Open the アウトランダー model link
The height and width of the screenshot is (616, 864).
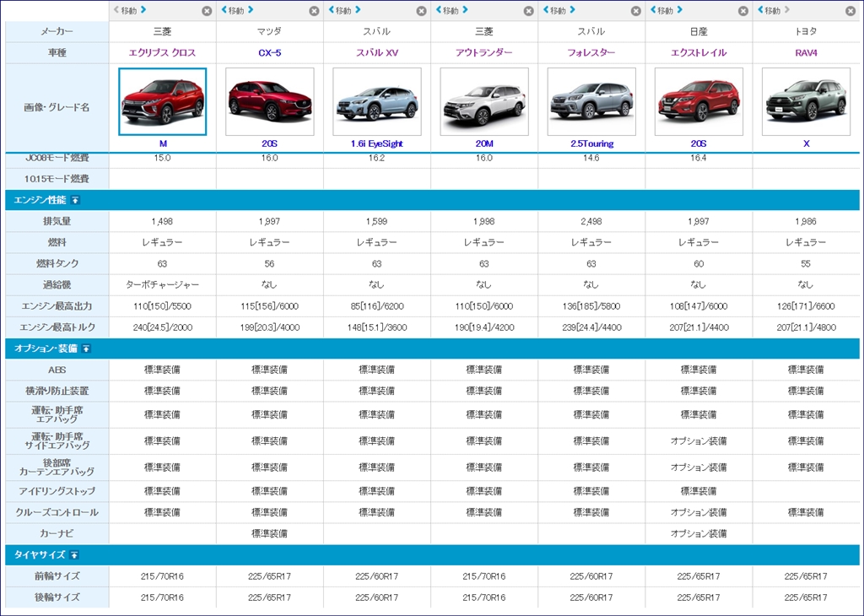click(x=483, y=53)
